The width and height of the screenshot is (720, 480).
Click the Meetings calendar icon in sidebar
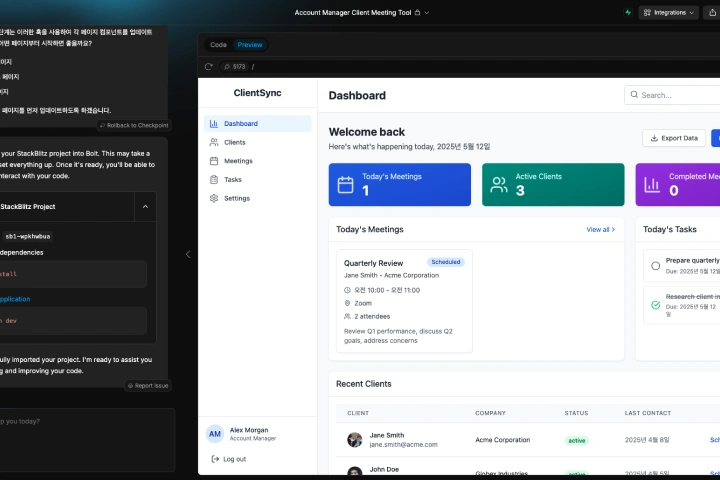tap(214, 161)
